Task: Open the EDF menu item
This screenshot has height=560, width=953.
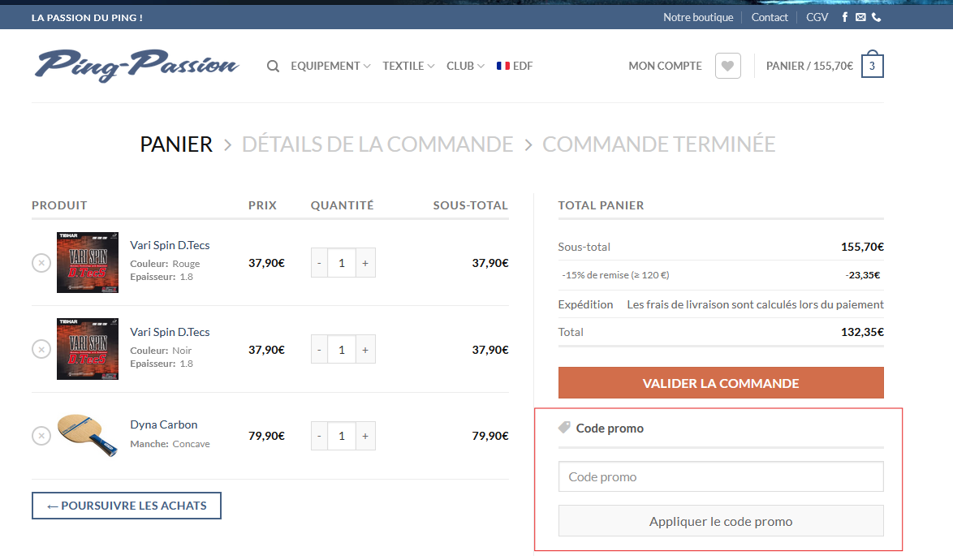Action: [515, 67]
